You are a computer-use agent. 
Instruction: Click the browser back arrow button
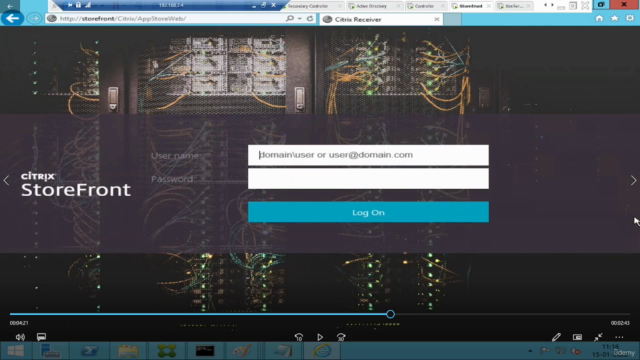click(x=12, y=18)
